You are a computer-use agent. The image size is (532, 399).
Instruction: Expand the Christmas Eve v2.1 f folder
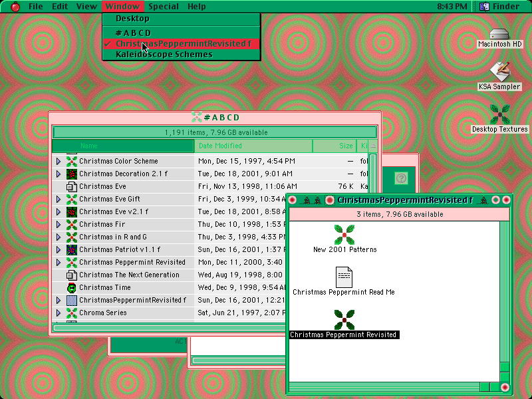click(59, 211)
